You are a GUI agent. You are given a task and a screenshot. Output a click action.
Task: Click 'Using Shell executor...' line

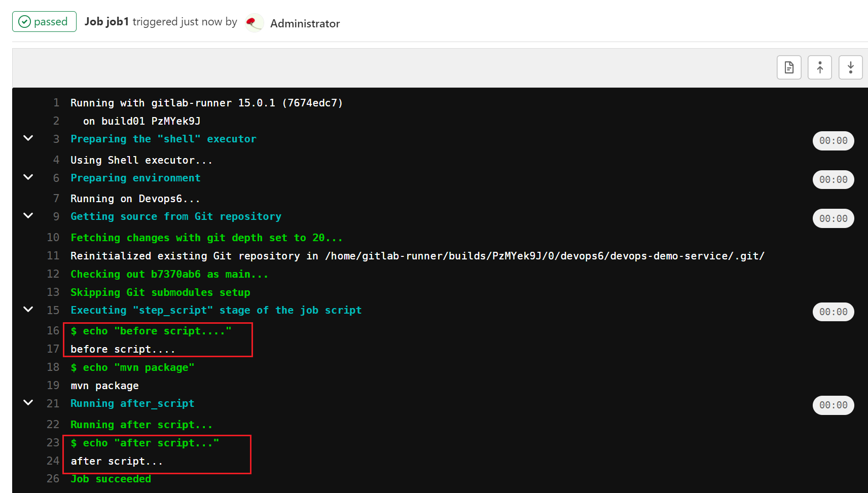141,160
